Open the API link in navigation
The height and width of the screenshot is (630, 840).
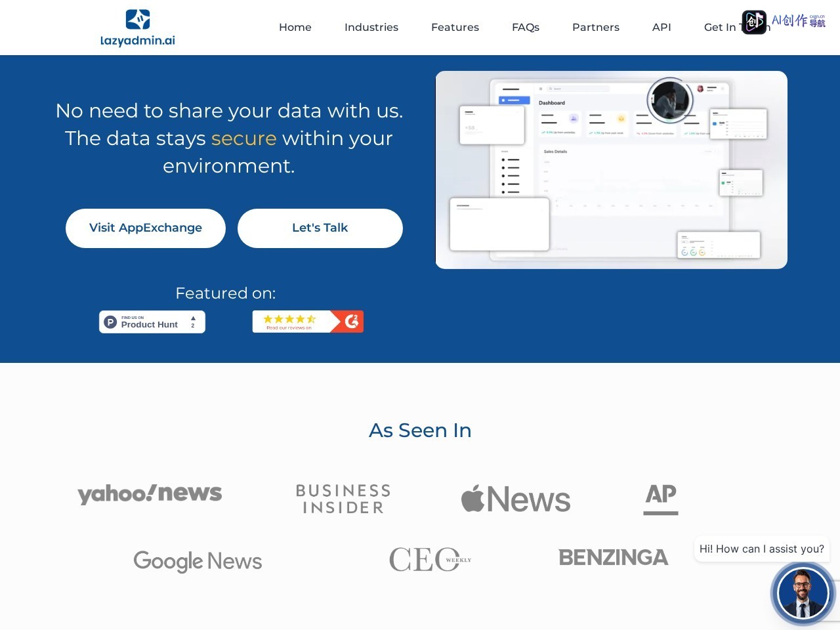point(661,27)
